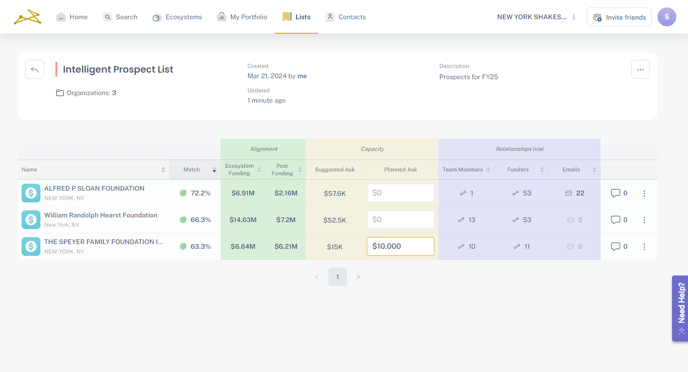688x372 pixels.
Task: Open comments for Alfred P Sloan Foundation
Action: pos(619,193)
